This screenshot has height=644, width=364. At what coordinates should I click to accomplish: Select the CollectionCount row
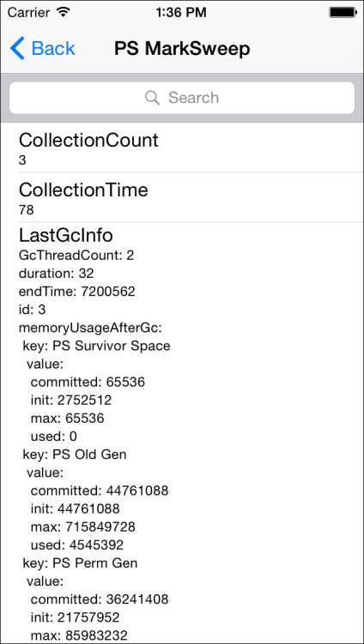[182, 147]
